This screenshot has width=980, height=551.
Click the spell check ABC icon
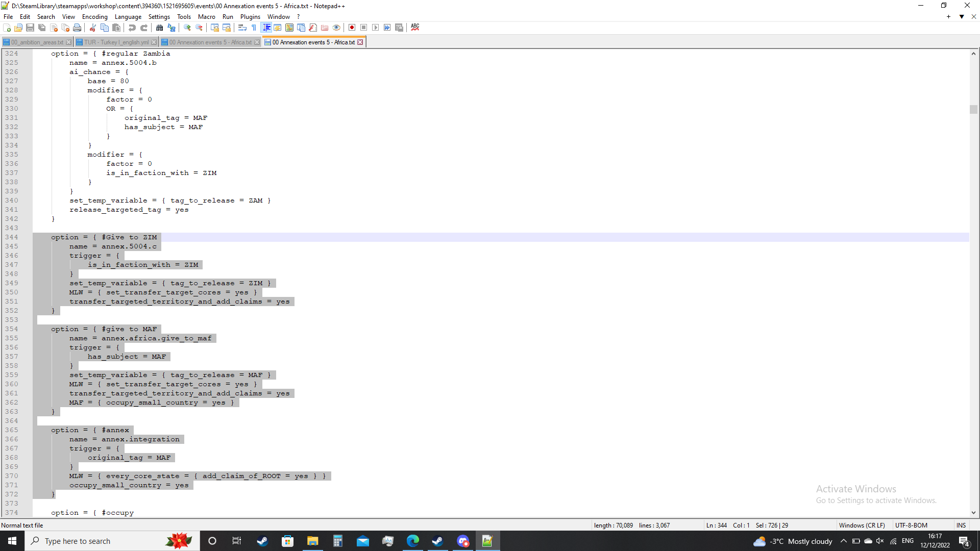[415, 27]
